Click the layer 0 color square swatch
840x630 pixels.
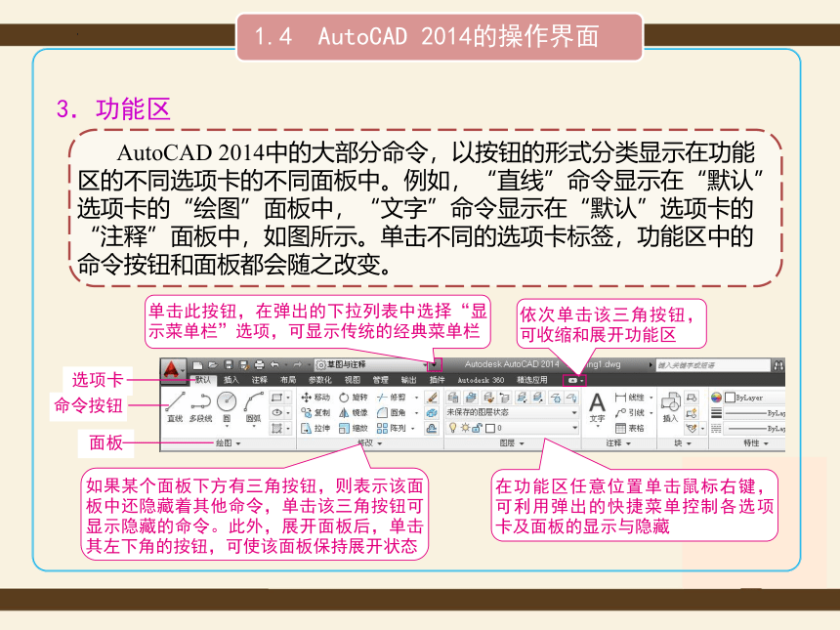click(x=489, y=428)
